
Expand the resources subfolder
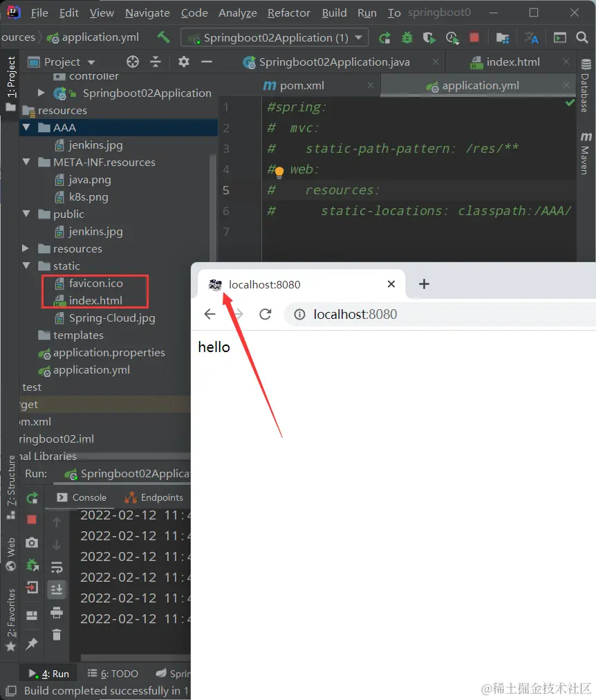coord(26,248)
